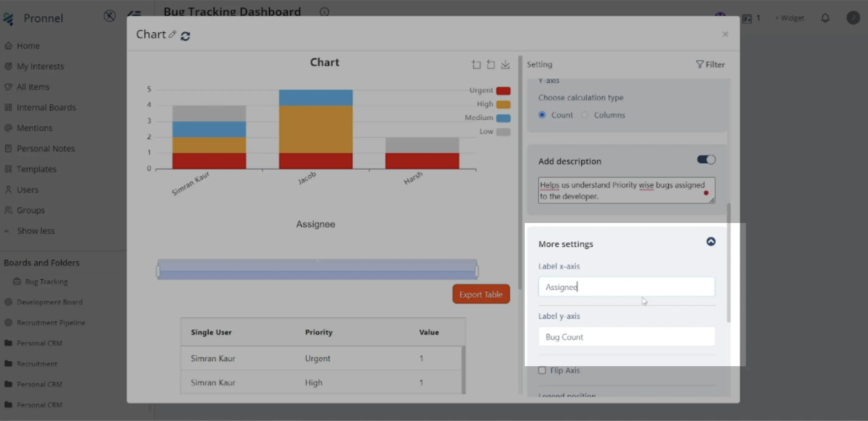Select the Count calculation type
The height and width of the screenshot is (421, 868).
(x=542, y=115)
